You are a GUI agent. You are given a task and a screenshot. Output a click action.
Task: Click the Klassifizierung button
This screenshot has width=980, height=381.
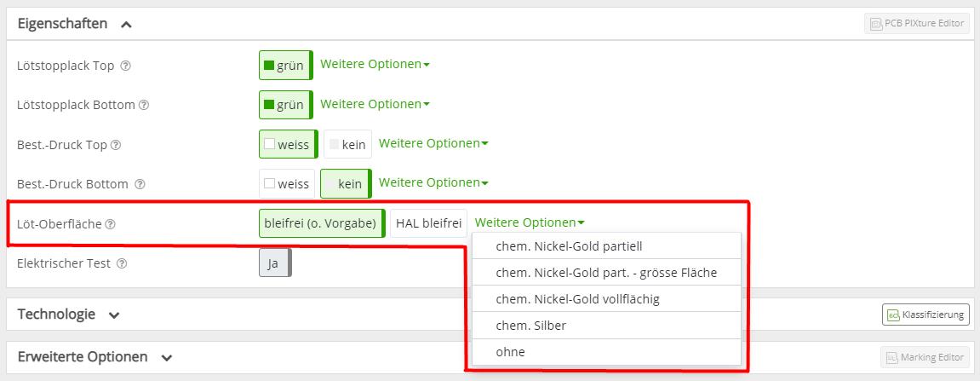click(926, 315)
